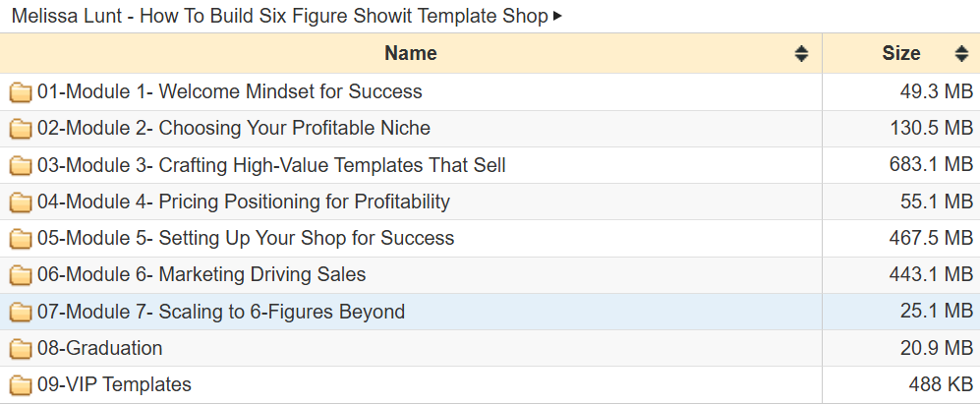The image size is (980, 404).
Task: Open the 09-VIP Templates folder link
Action: (x=114, y=384)
